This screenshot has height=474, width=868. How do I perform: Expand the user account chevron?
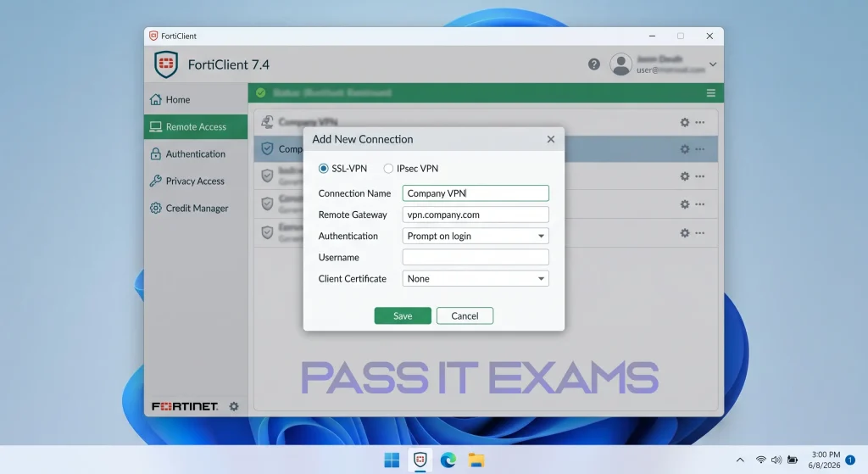coord(713,64)
